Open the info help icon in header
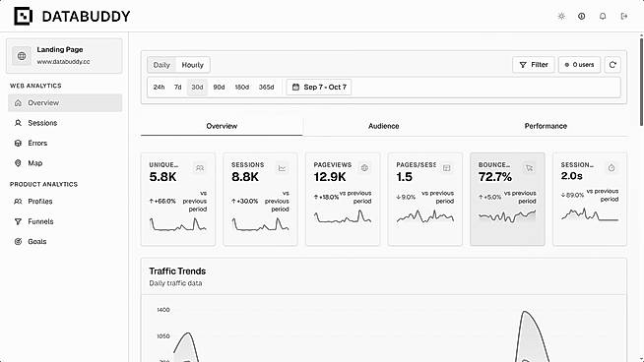Image resolution: width=644 pixels, height=362 pixels. point(582,17)
